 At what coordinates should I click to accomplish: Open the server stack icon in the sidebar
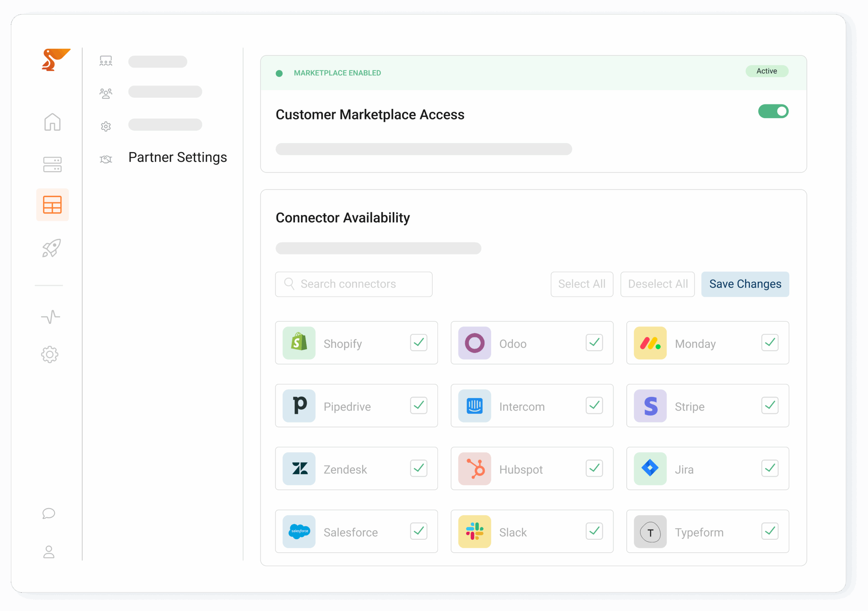click(52, 164)
